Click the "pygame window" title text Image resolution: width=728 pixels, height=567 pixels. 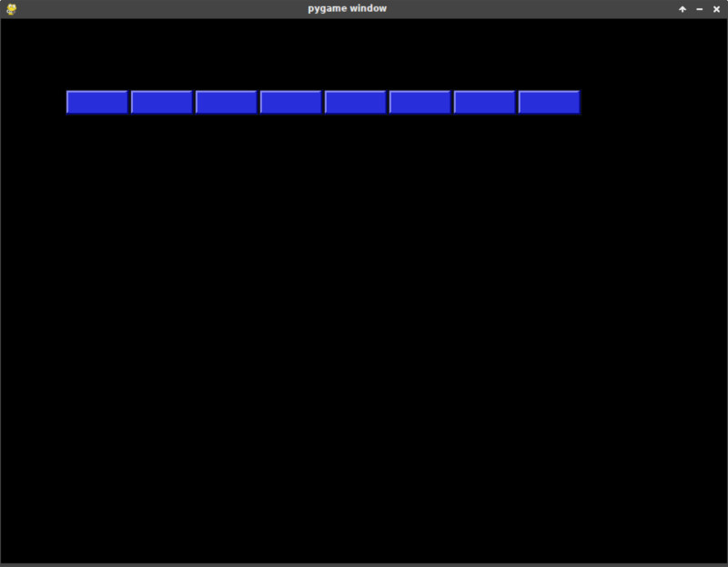pos(348,8)
